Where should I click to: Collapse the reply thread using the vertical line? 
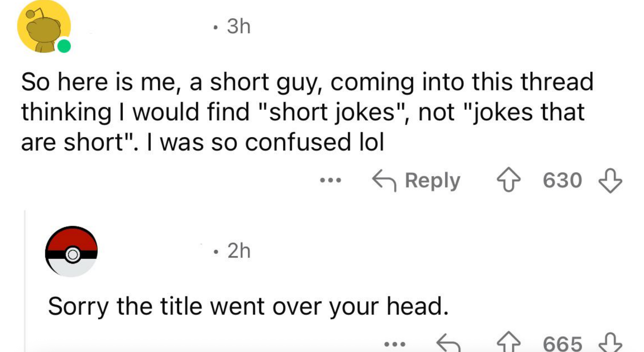click(25, 279)
